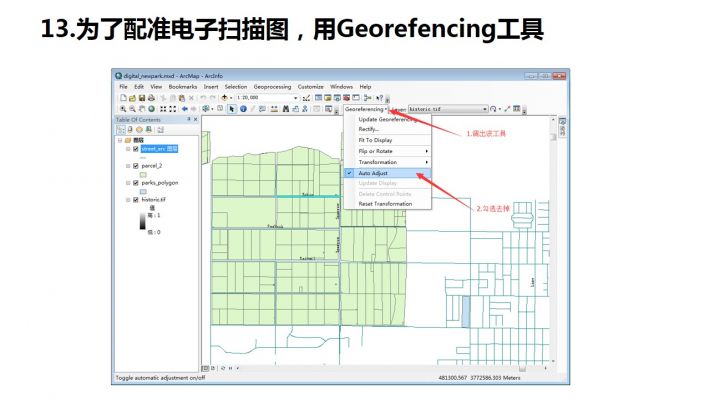Click the Full Extent globe icon

pyautogui.click(x=152, y=109)
